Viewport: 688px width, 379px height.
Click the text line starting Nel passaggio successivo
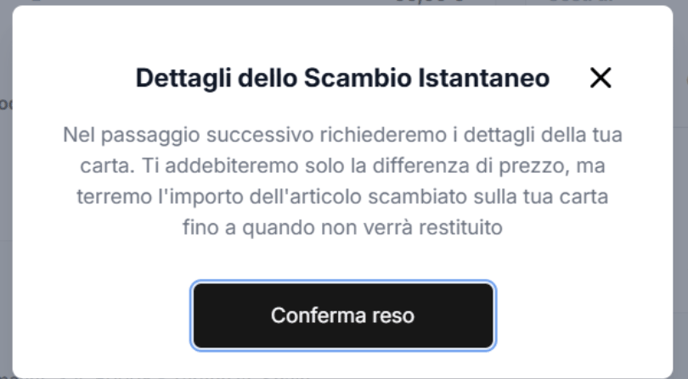[x=342, y=135]
